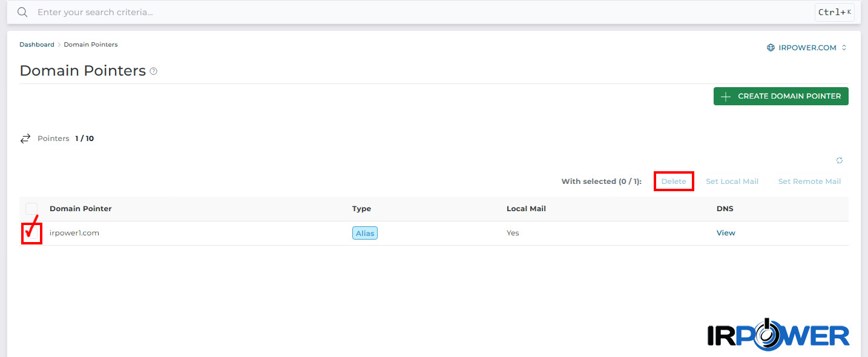
Task: Choose Set Remote Mail action
Action: 809,182
